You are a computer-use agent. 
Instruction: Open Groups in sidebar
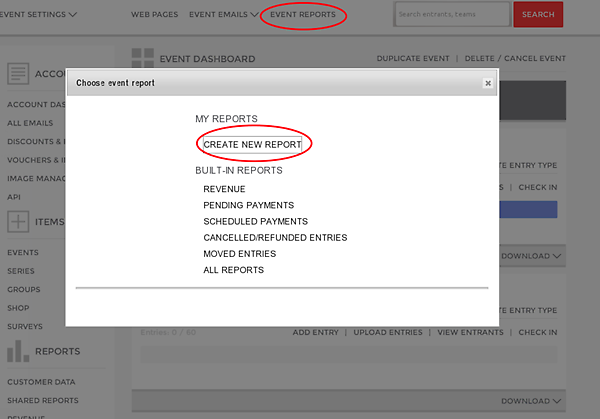24,289
